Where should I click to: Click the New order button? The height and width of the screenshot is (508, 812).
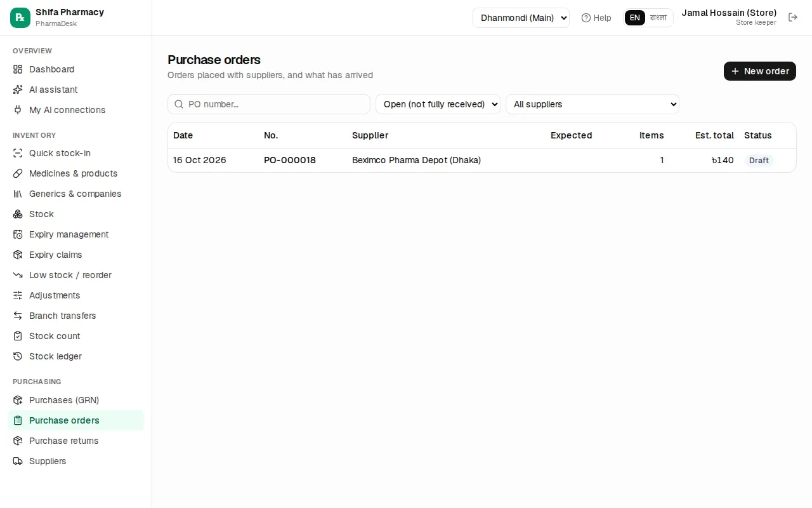tap(760, 71)
